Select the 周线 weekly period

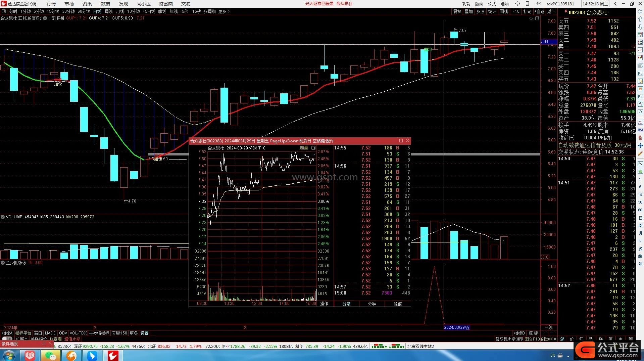tap(109, 11)
